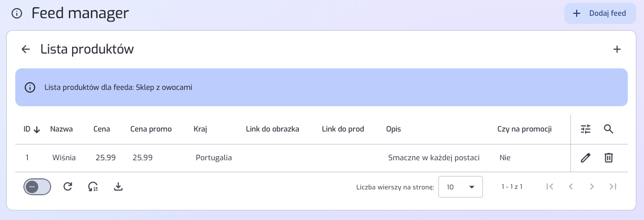Edit the Wiśnia row with pencil icon
The height and width of the screenshot is (220, 644).
tap(586, 157)
